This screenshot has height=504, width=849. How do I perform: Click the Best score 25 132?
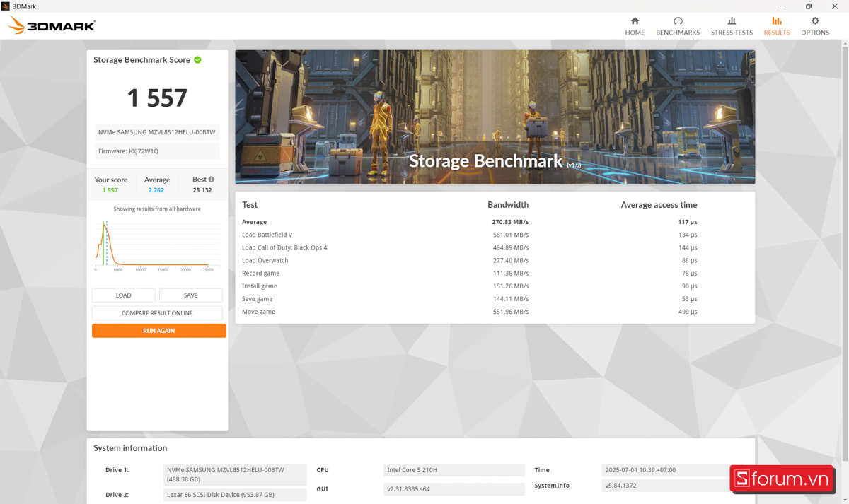pos(202,190)
